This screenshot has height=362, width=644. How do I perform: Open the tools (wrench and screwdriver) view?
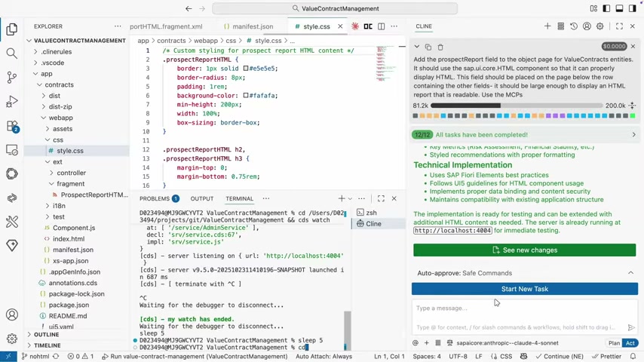point(12,222)
